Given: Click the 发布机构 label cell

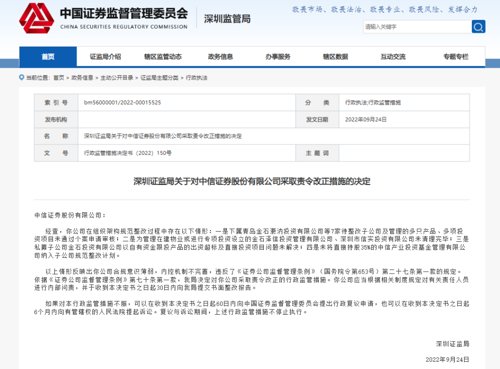Looking at the screenshot, I should [56, 119].
